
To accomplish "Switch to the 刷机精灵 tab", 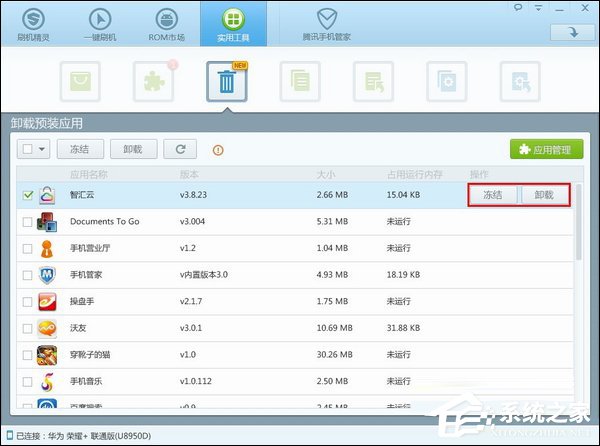I will (x=34, y=24).
